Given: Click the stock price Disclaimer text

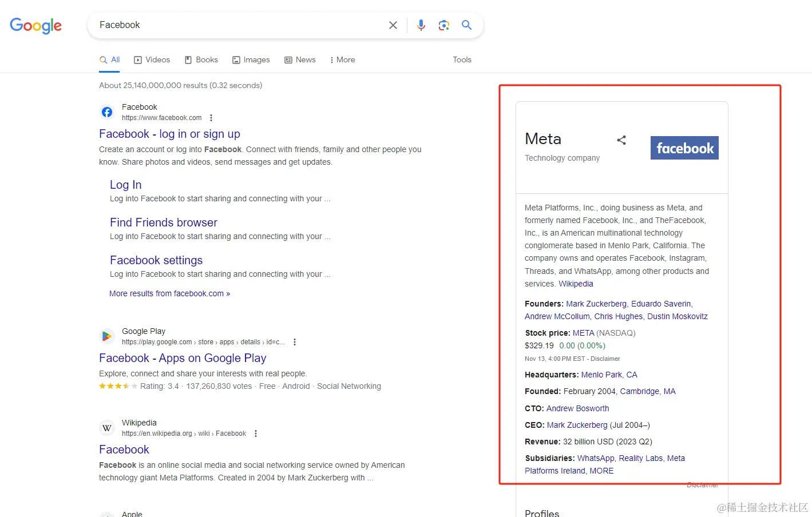Looking at the screenshot, I should pos(605,359).
